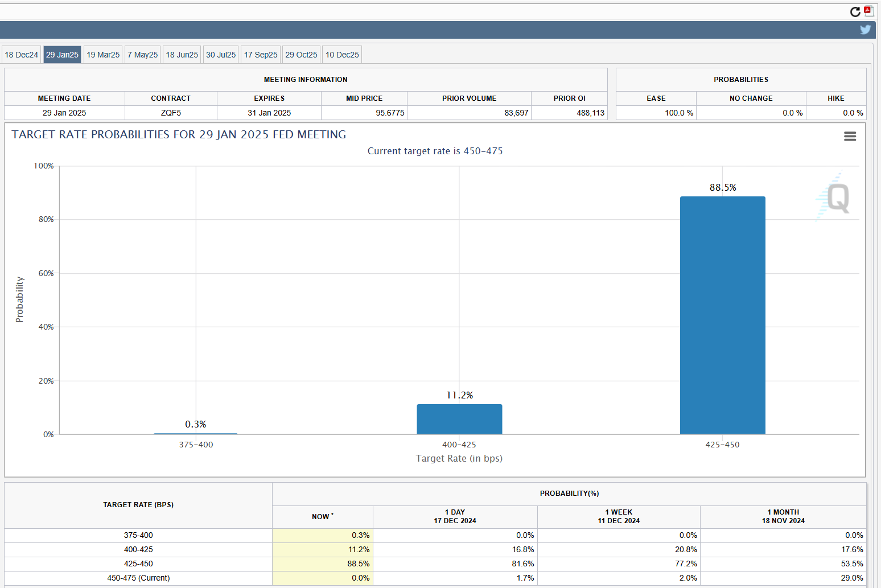Click the 1 WEEK 11 DEC 2024 header
Viewport: 881px width, 588px height.
619,517
